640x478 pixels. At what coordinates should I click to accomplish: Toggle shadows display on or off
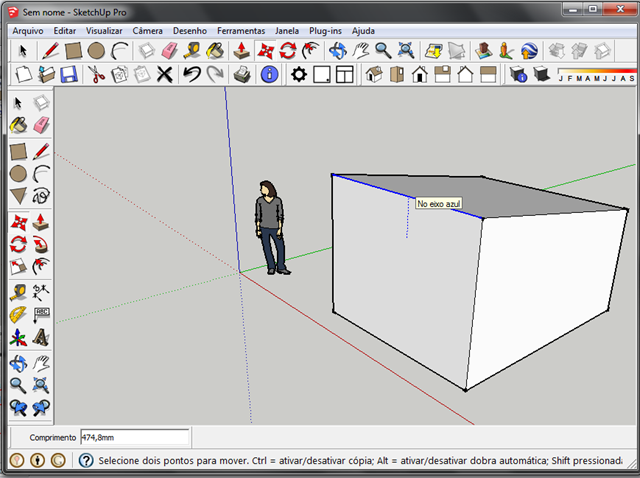[542, 75]
